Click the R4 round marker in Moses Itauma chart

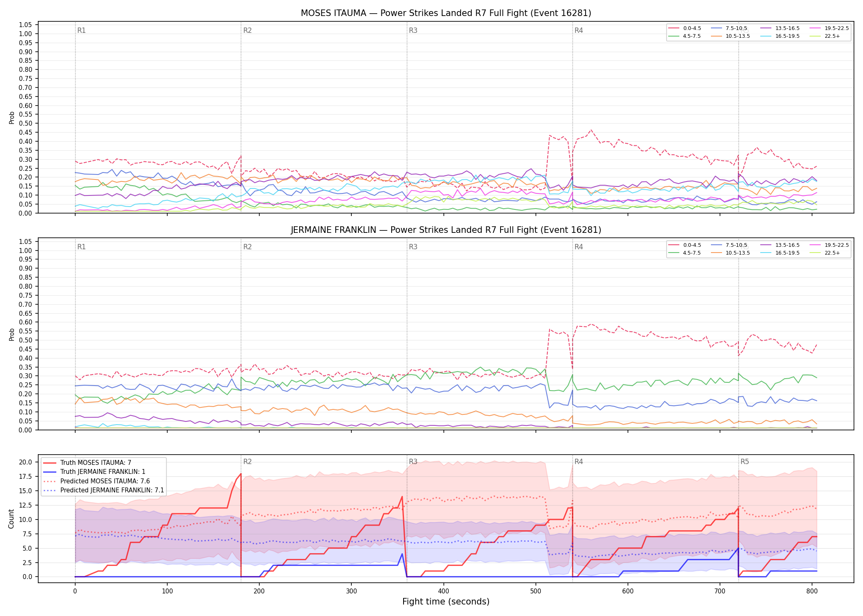pyautogui.click(x=579, y=31)
